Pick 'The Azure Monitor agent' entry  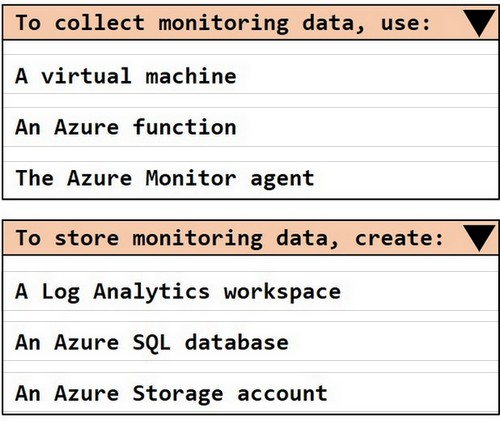[250, 180]
